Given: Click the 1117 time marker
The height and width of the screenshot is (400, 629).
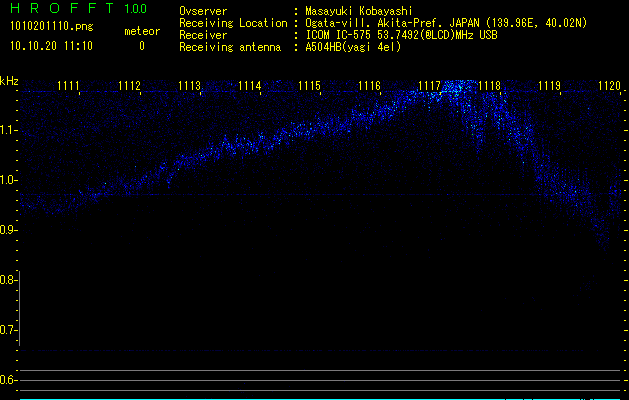Looking at the screenshot, I should coord(429,86).
